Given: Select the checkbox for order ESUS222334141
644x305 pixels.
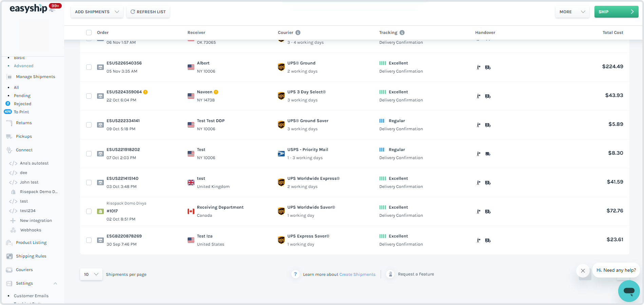Looking at the screenshot, I should click(x=89, y=125).
